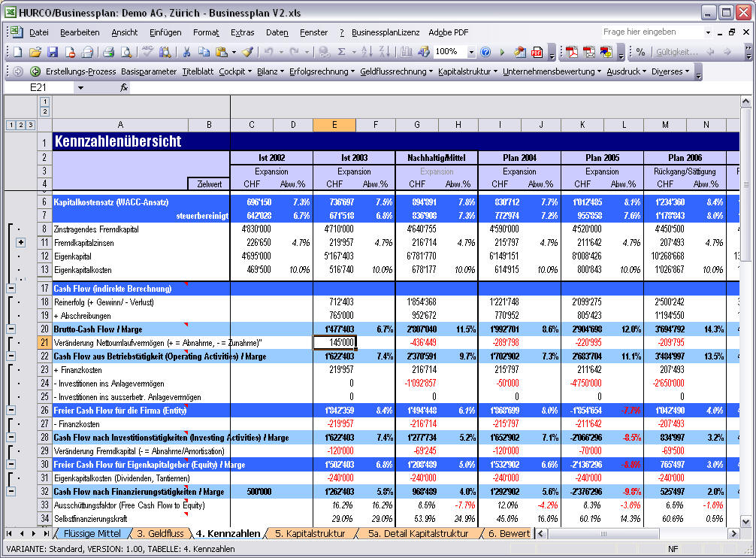756x558 pixels.
Task: Open Print Preview from the toolbar
Action: 125,52
